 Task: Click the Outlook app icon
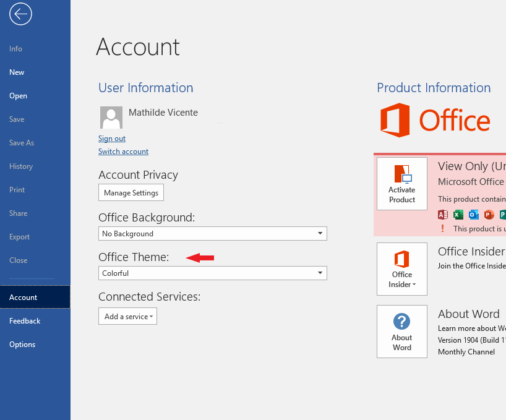[x=474, y=215]
